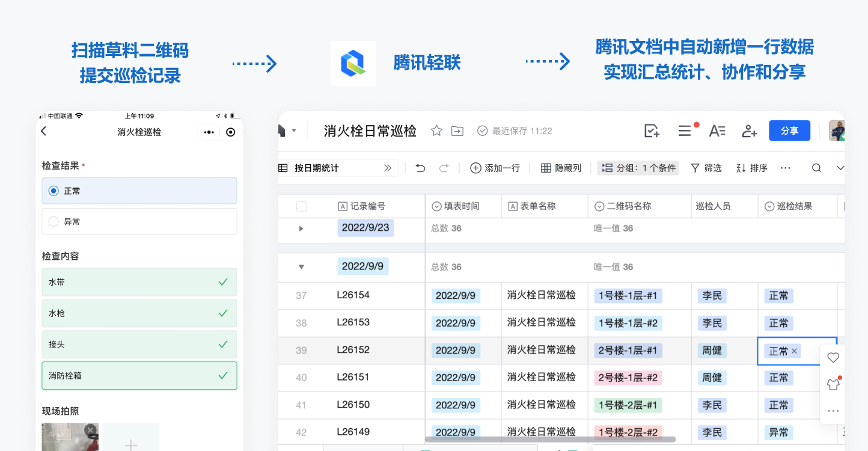
Task: Remove the uploaded on-site photo
Action: pos(90,429)
